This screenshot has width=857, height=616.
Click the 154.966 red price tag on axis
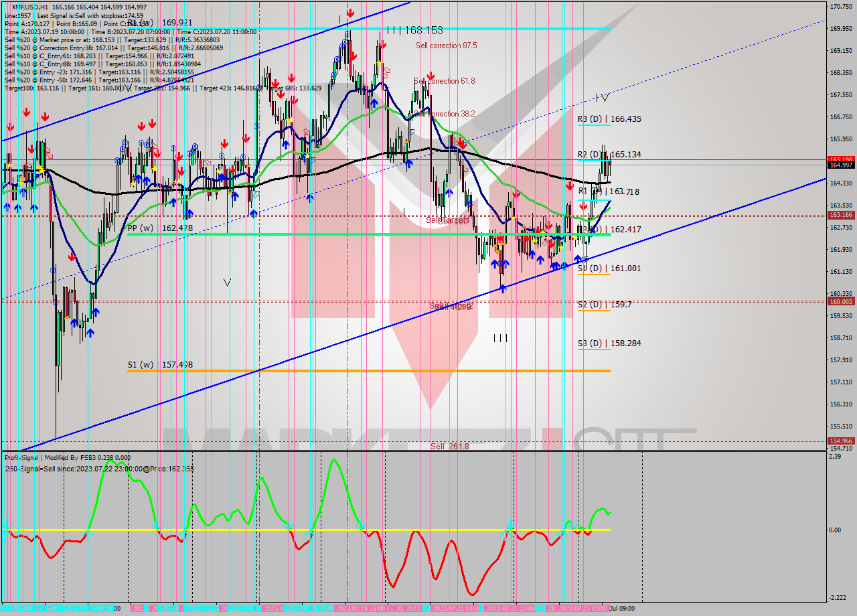pyautogui.click(x=840, y=441)
